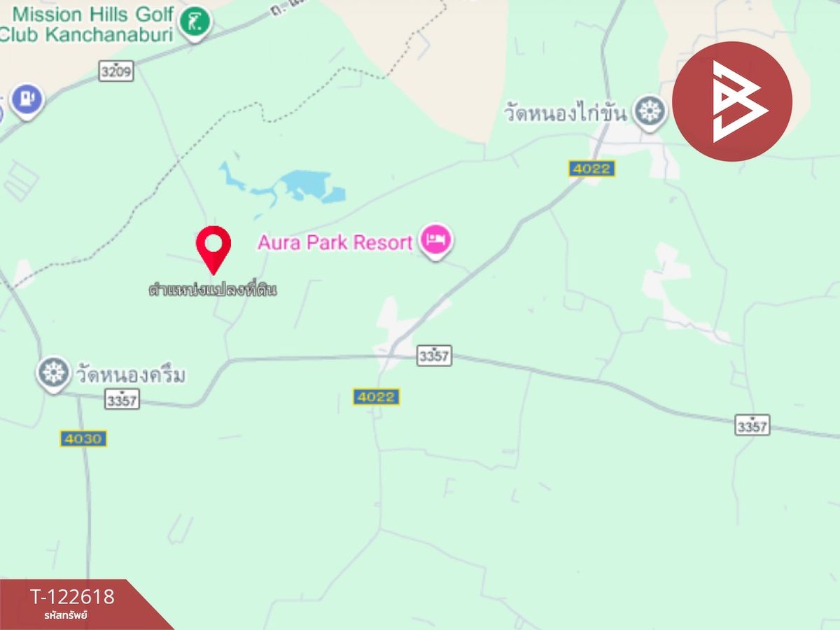This screenshot has height=630, width=840.
Task: Open the Aura Park Resort label
Action: coord(335,243)
